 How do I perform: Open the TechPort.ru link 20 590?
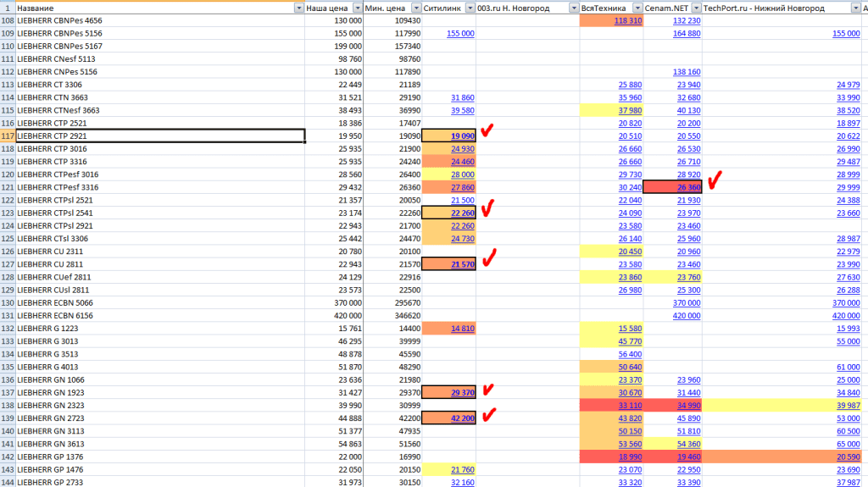(x=848, y=457)
